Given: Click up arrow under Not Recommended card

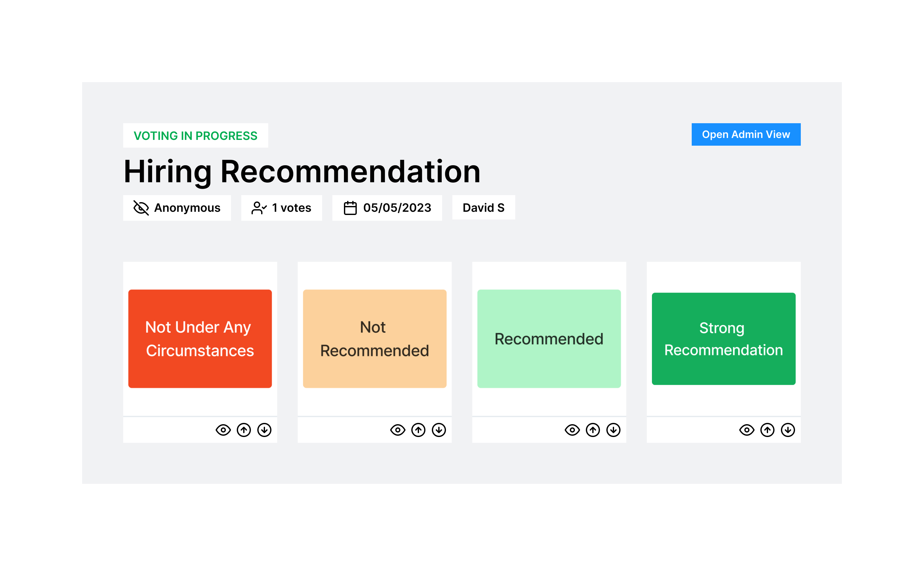Looking at the screenshot, I should (418, 430).
